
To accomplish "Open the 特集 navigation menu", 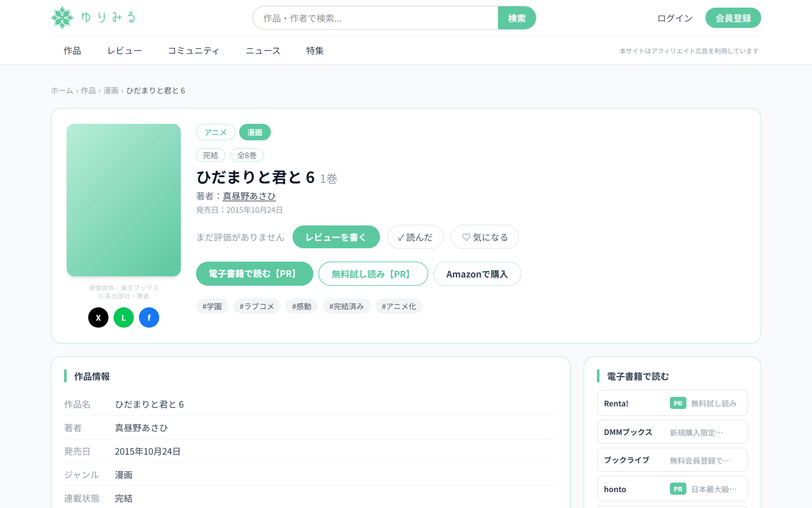I will (315, 51).
